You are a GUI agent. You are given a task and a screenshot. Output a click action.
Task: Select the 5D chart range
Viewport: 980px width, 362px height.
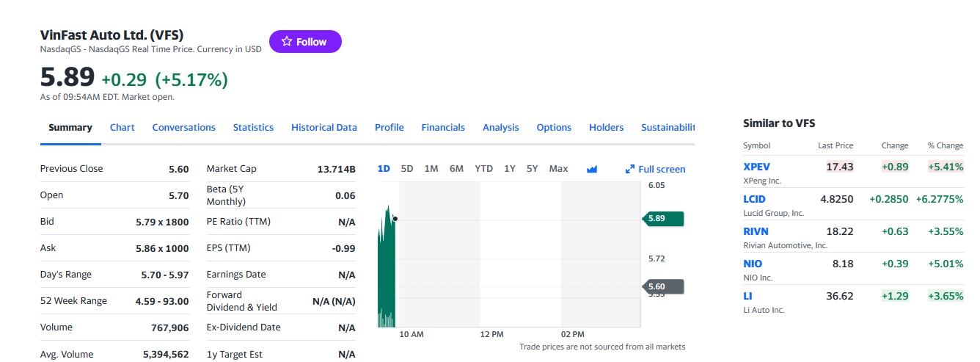pyautogui.click(x=407, y=169)
